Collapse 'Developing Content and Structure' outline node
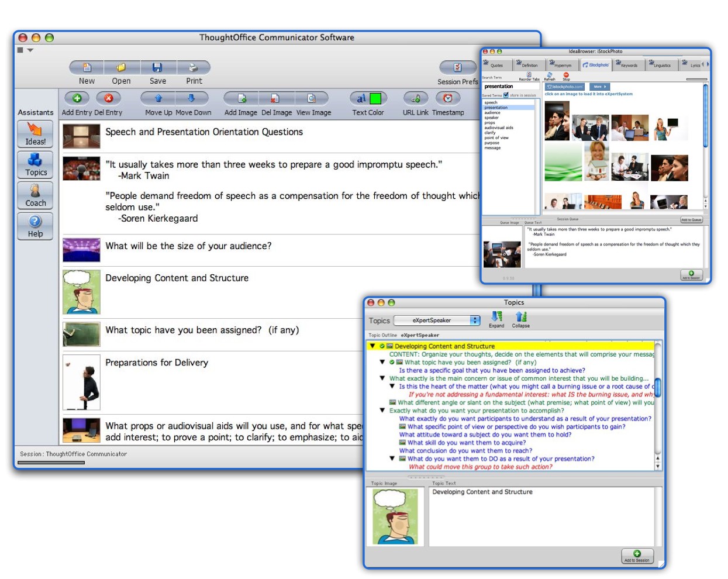This screenshot has width=728, height=579. [372, 346]
